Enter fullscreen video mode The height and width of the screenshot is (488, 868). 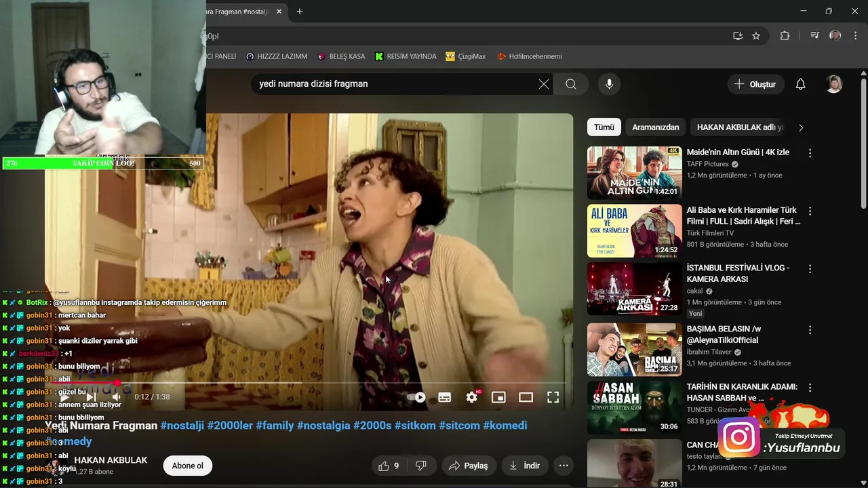tap(553, 397)
